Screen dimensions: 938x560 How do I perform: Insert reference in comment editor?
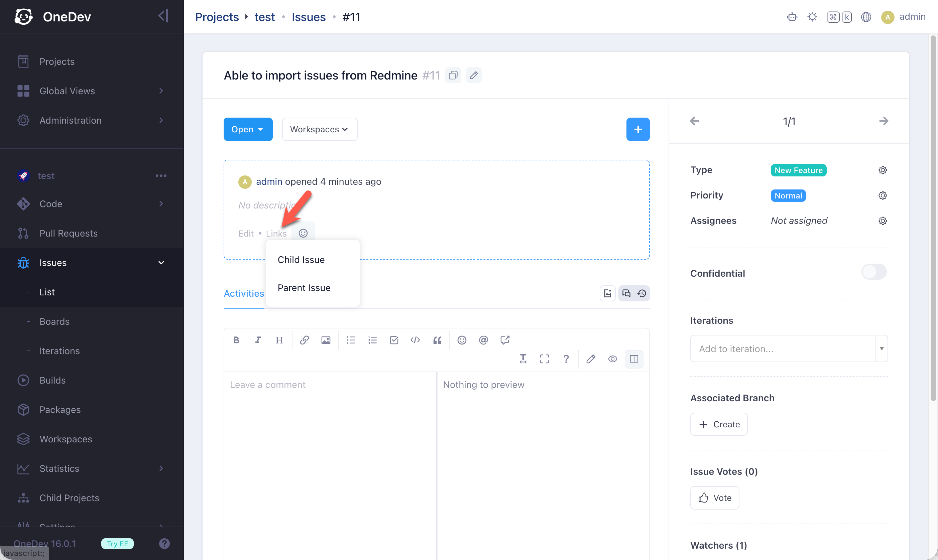(x=505, y=340)
